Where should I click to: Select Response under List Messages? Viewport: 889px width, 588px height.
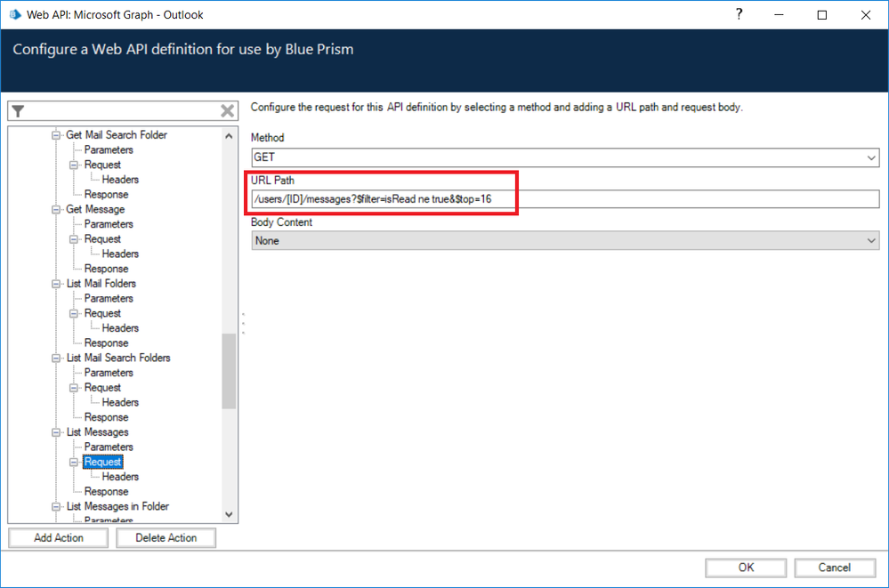coord(106,492)
